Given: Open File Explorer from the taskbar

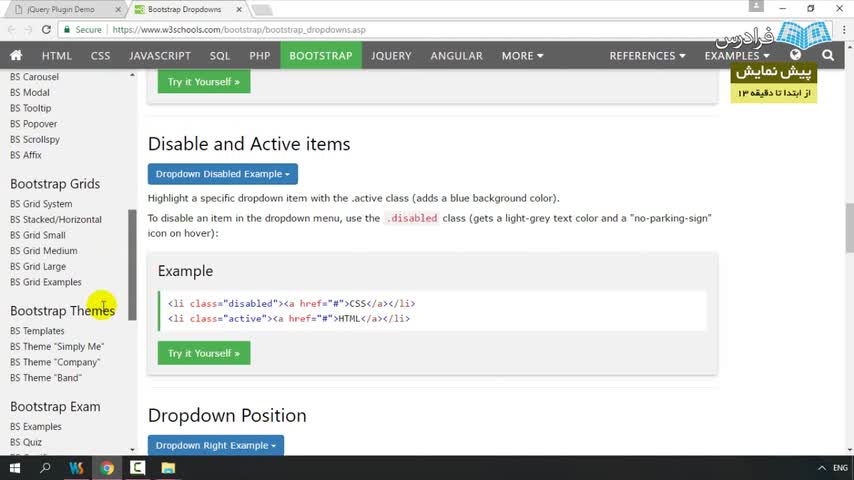Looking at the screenshot, I should 168,467.
